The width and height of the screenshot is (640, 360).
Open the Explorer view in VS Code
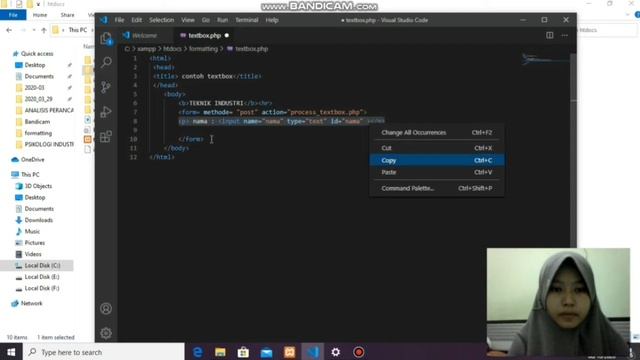pyautogui.click(x=106, y=38)
